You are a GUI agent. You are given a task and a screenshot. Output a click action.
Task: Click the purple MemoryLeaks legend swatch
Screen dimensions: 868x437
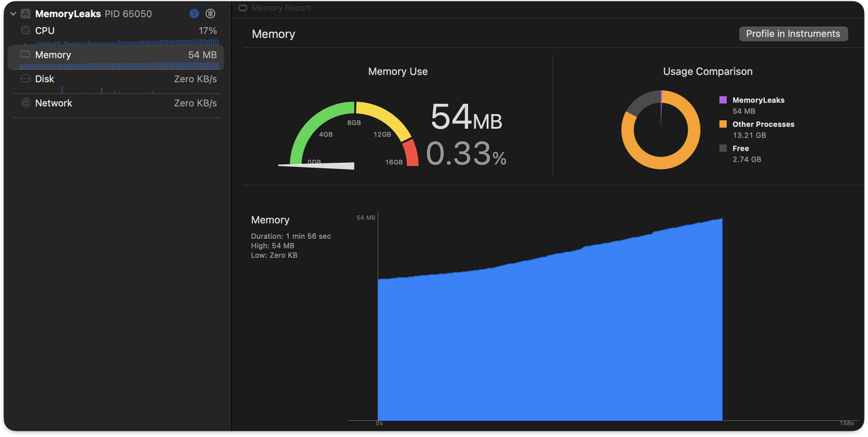[723, 100]
